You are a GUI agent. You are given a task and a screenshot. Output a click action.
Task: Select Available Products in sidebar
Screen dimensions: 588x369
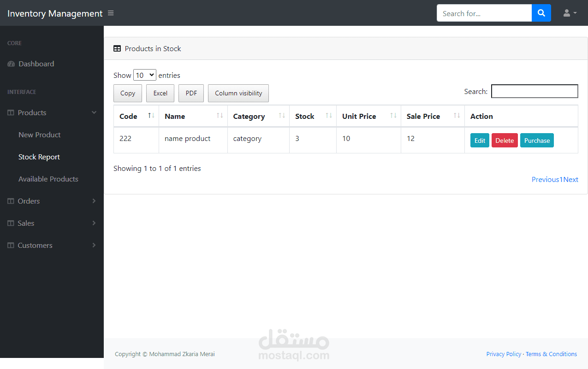point(48,179)
